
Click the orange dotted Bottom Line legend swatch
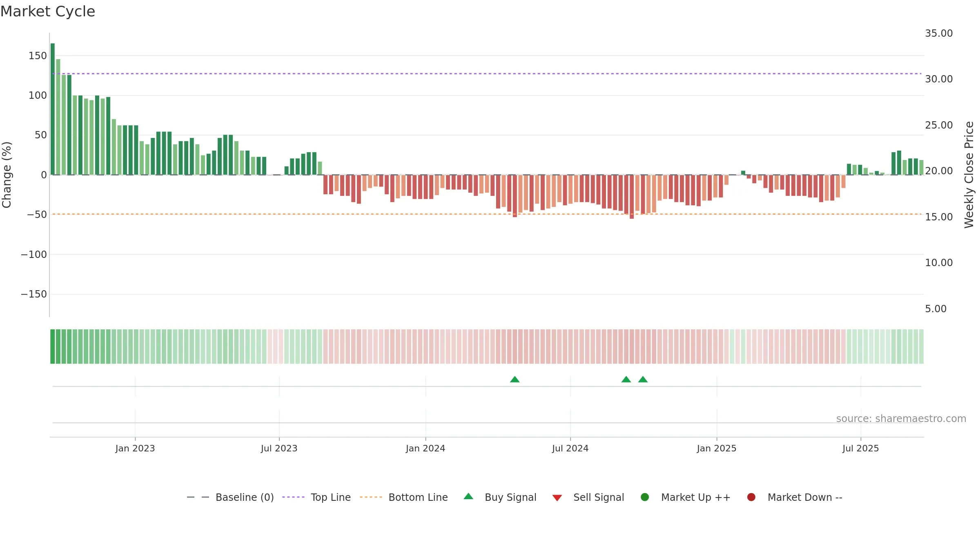371,497
